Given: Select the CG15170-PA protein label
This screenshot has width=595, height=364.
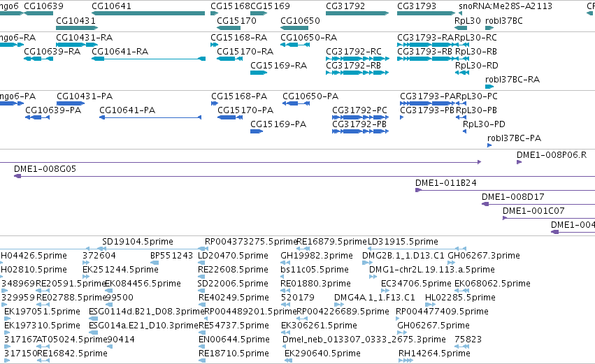Looking at the screenshot, I should (245, 110).
